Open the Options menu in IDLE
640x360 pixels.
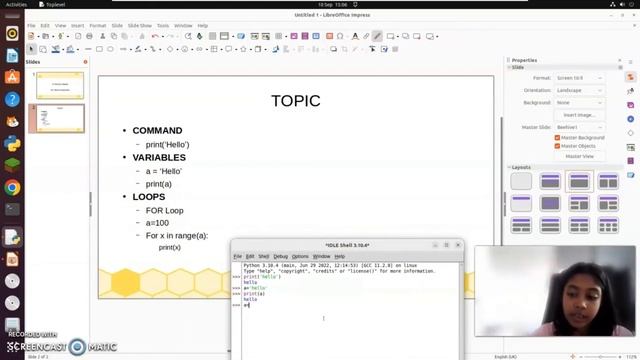click(x=300, y=256)
